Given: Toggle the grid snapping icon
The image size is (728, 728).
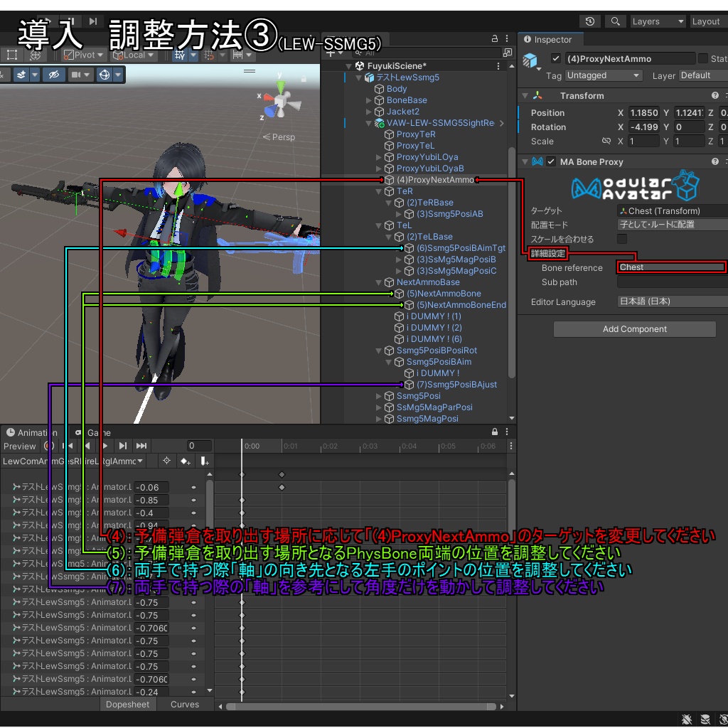Looking at the screenshot, I should coord(179,55).
